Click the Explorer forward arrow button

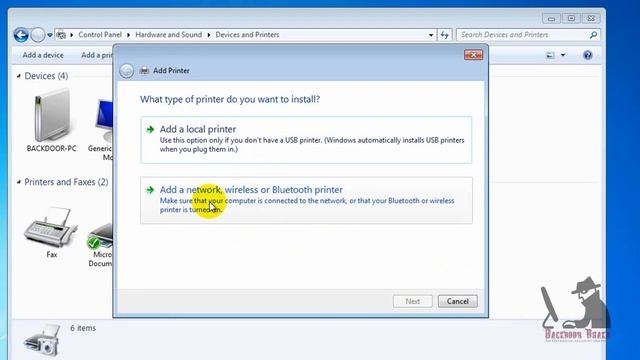(38, 35)
